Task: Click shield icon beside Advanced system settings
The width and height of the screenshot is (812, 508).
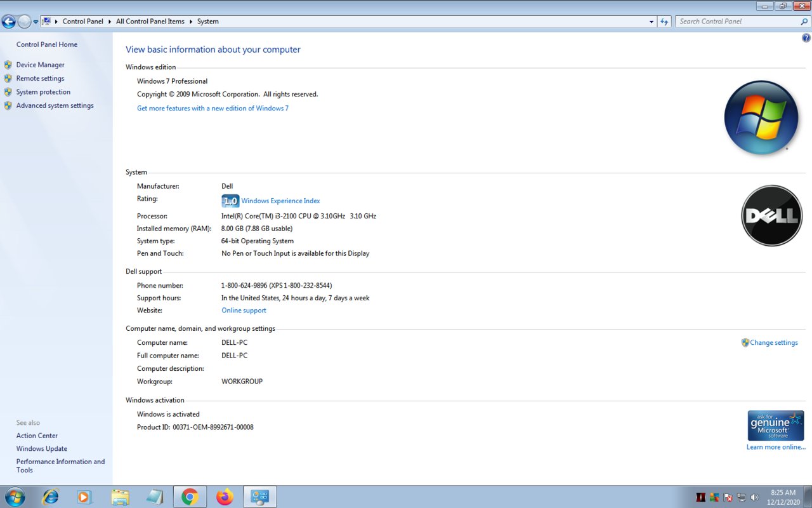Action: pos(8,105)
